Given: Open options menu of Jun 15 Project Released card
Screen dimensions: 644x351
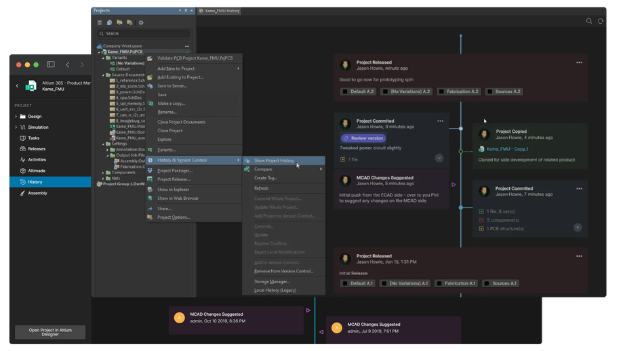Looking at the screenshot, I should [579, 255].
